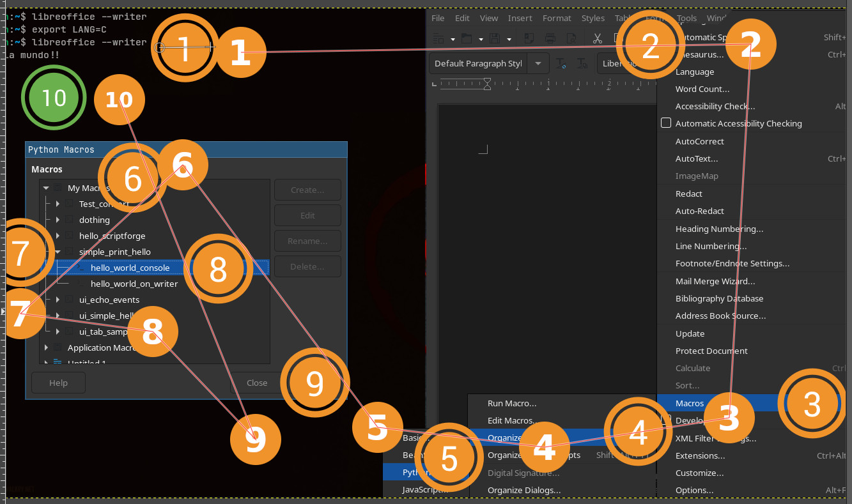This screenshot has height=504, width=852.
Task: Click the script icon beside hello_world_console
Action: point(81,268)
